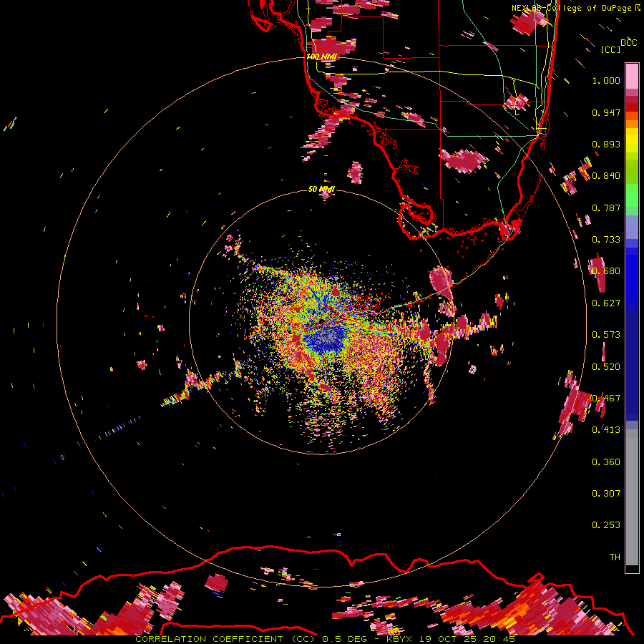Select the 1.000 value on the scale
The height and width of the screenshot is (644, 644).
(x=606, y=81)
